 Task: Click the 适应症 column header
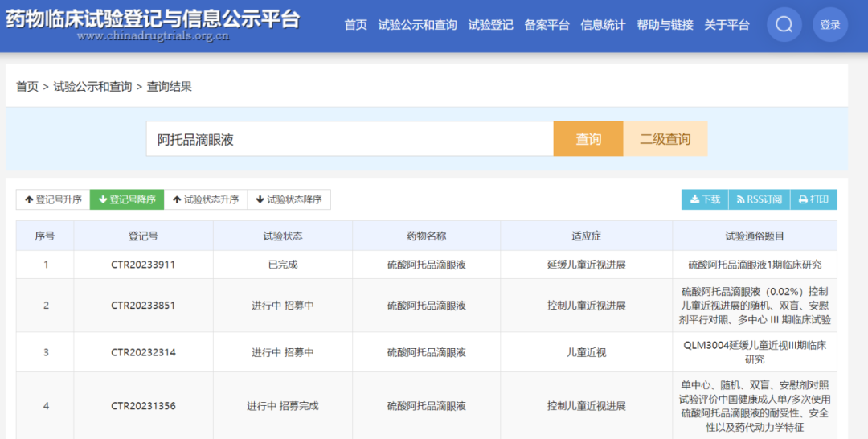pyautogui.click(x=586, y=236)
